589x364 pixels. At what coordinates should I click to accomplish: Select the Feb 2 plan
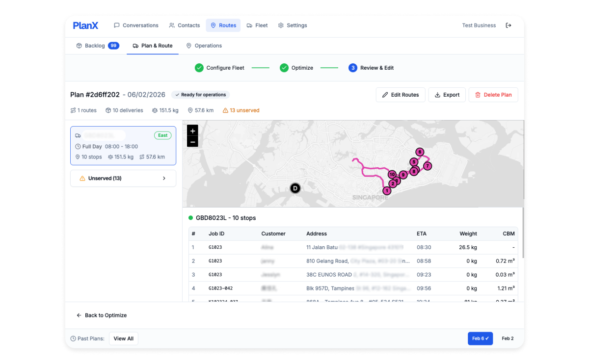coord(508,338)
